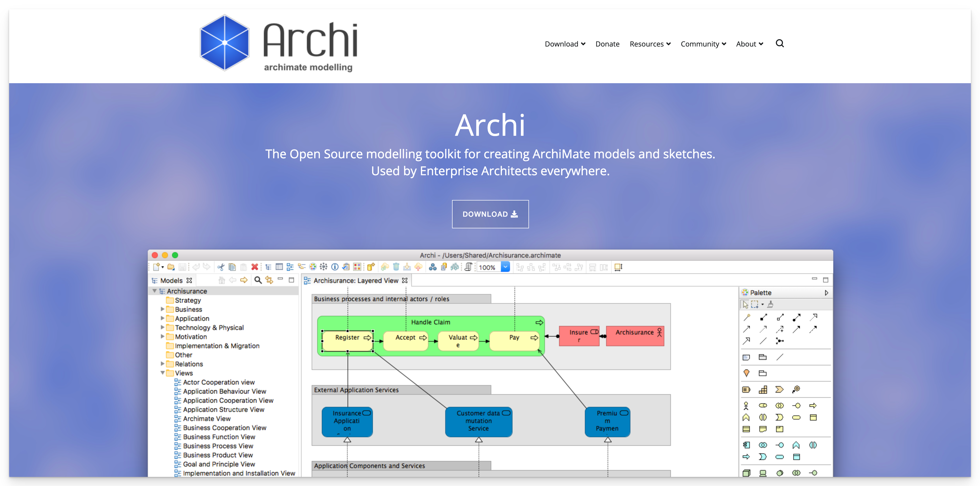
Task: Click the New model icon in toolbar
Action: pos(156,267)
